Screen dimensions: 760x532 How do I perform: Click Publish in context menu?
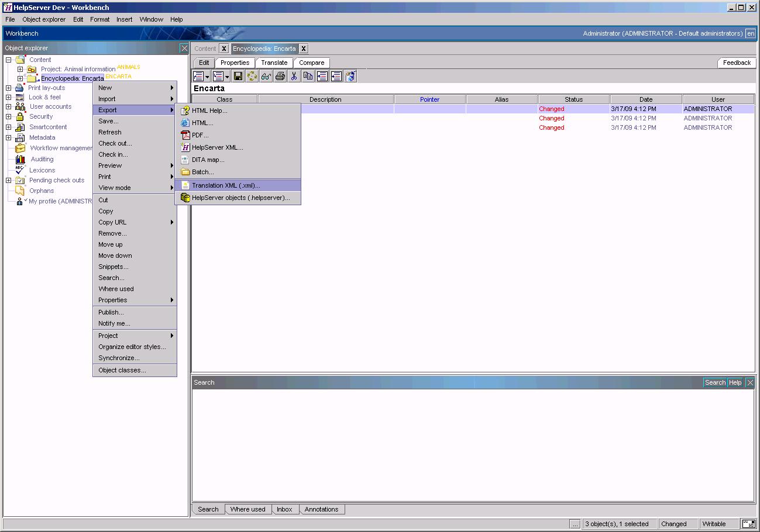[135, 312]
